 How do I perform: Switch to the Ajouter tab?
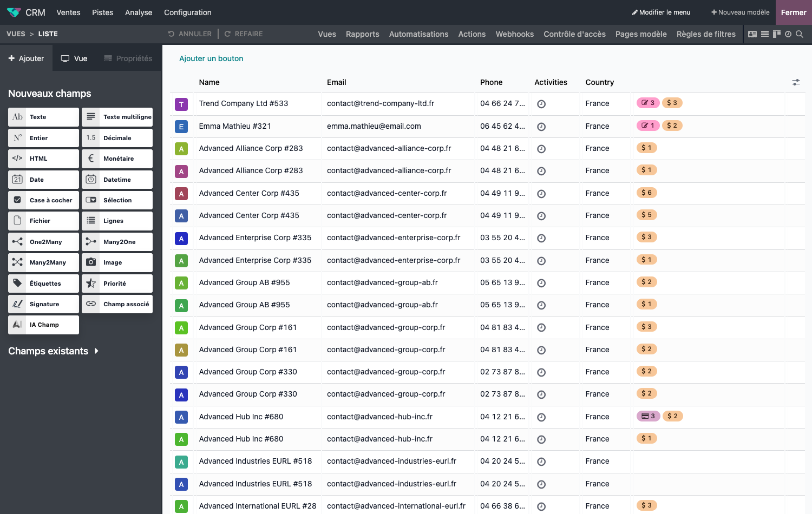coord(26,58)
